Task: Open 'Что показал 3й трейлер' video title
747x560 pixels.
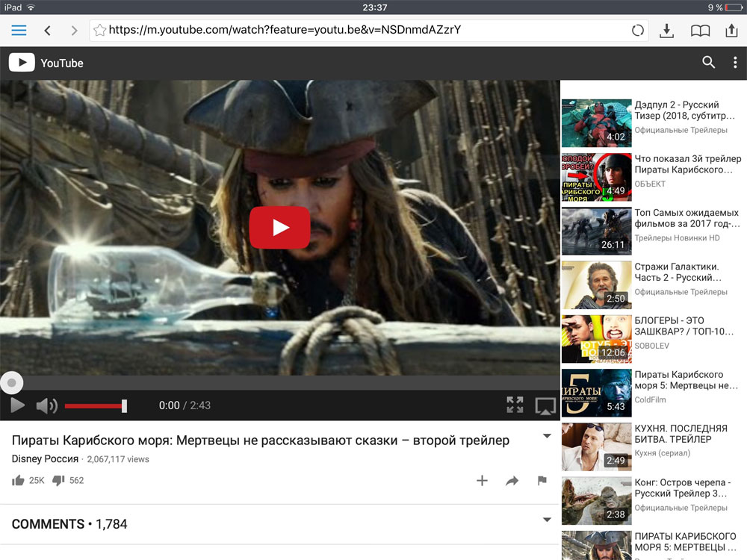Action: 687,164
